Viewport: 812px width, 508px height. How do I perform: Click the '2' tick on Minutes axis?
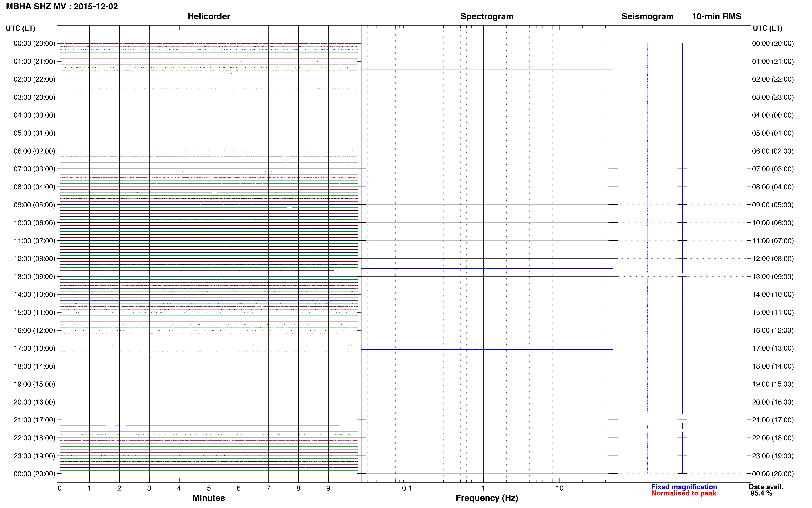click(119, 488)
